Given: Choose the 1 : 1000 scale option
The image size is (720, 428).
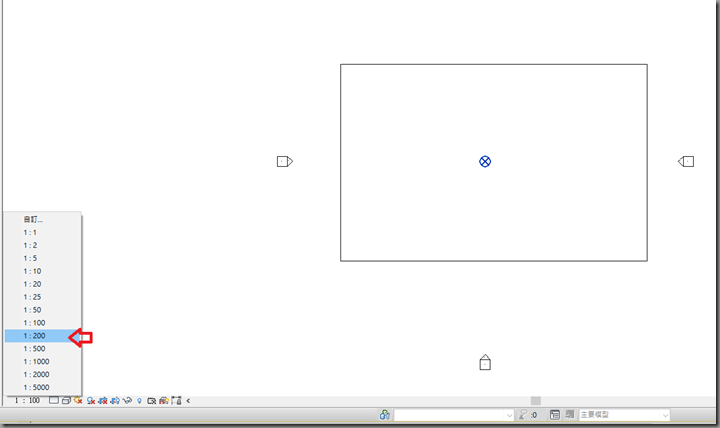Looking at the screenshot, I should coord(43,361).
